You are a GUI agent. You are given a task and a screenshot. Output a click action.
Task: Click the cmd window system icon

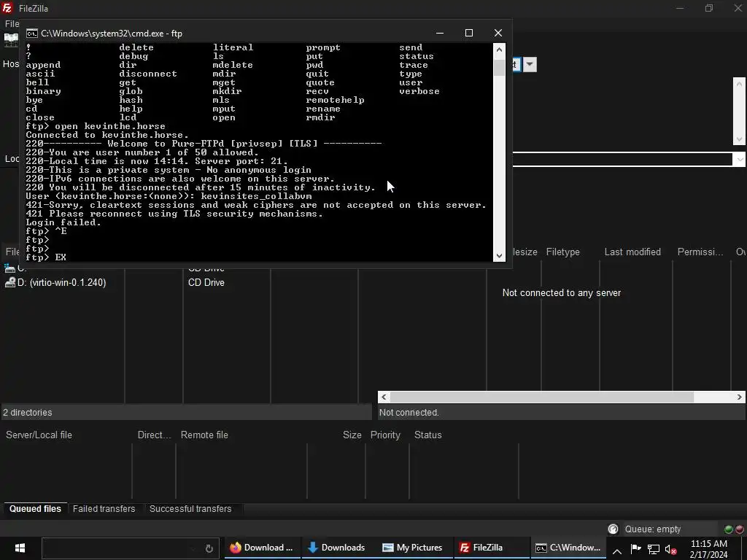(32, 34)
